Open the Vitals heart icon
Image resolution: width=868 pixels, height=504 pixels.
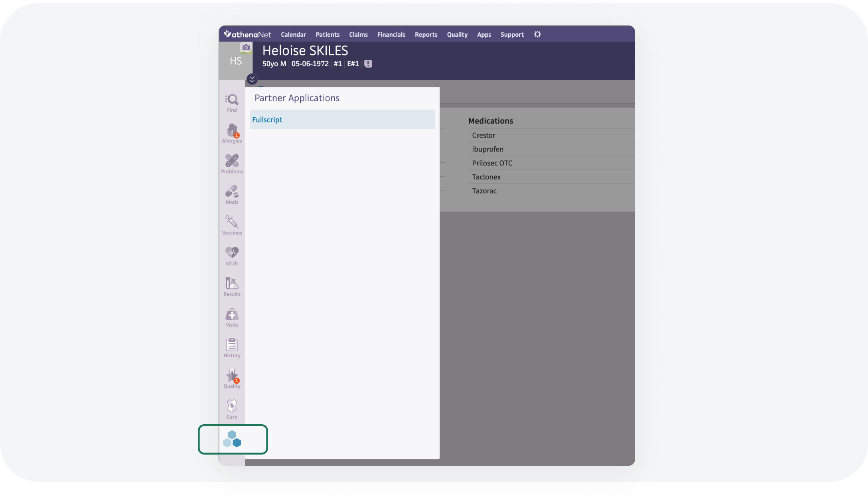click(231, 254)
